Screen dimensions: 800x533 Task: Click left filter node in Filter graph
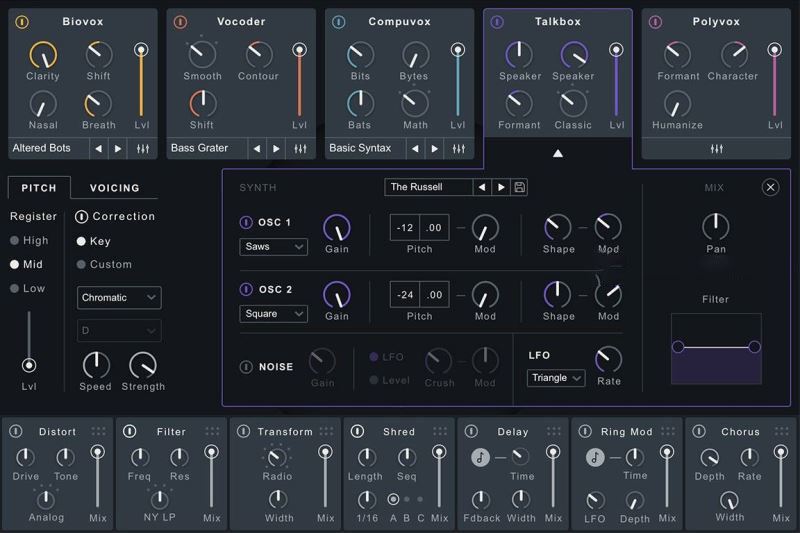[678, 347]
